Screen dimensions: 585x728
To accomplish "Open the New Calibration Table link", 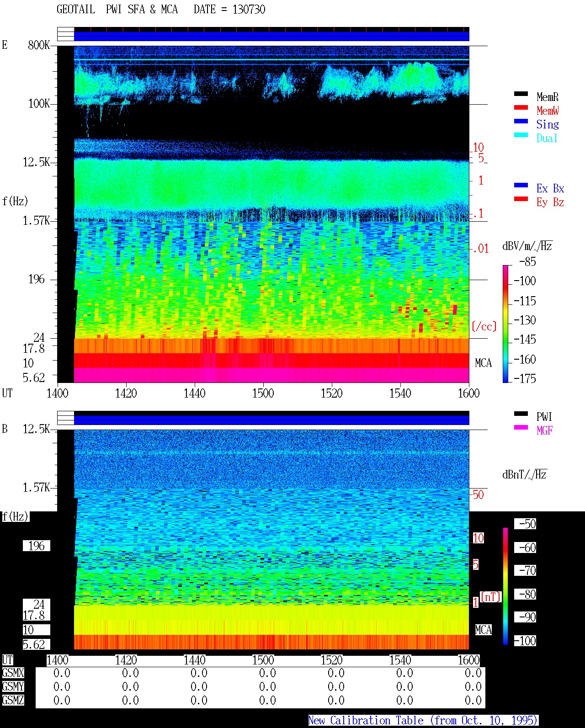I will click(x=423, y=721).
